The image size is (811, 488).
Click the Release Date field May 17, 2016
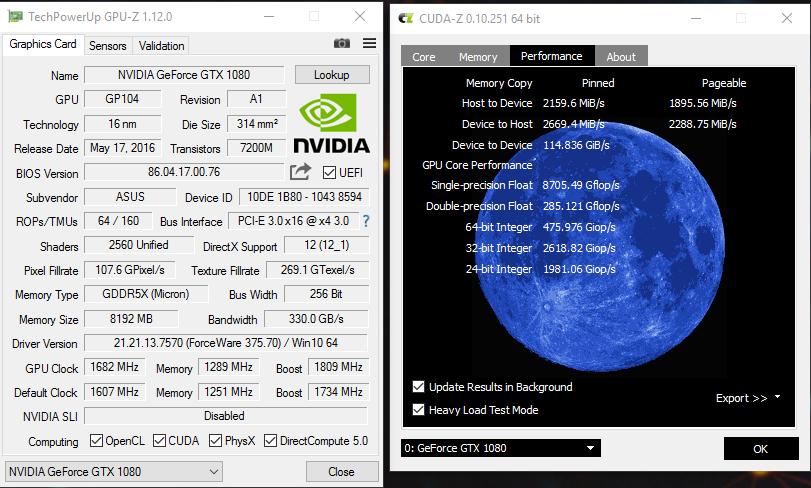(123, 148)
